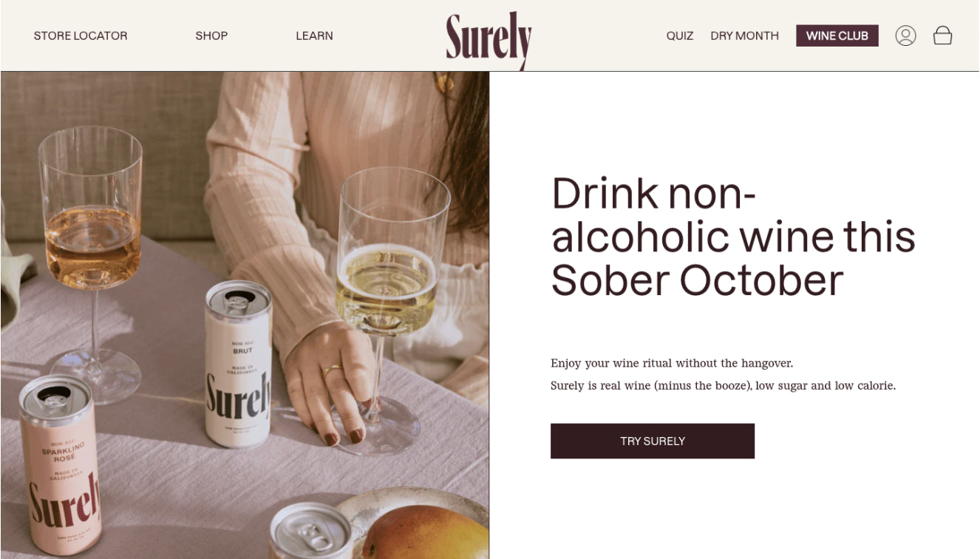
Task: Click the gold ring on the woman's hand
Action: 333,370
